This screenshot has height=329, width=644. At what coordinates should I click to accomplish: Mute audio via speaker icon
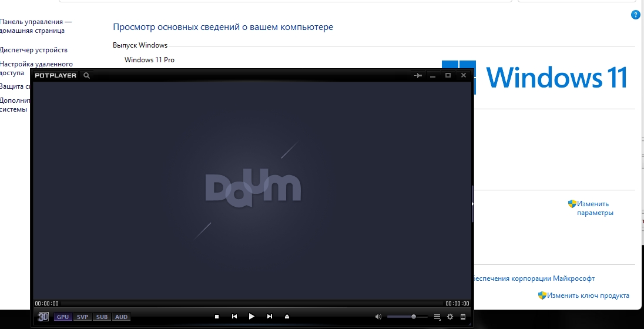point(378,317)
